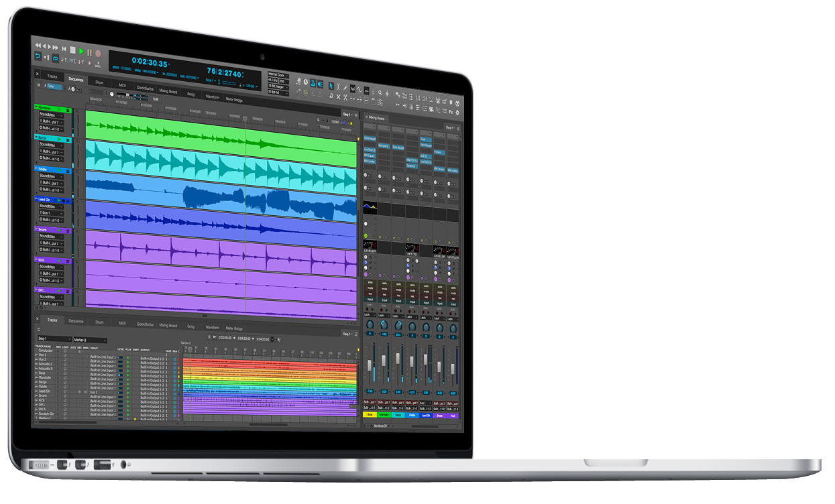835x504 pixels.
Task: Select the sine wave Reshape tool
Action: pyautogui.click(x=359, y=90)
